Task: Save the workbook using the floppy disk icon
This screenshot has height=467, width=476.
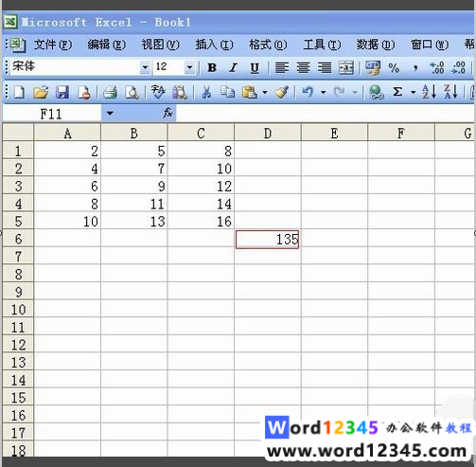Action: pyautogui.click(x=62, y=92)
